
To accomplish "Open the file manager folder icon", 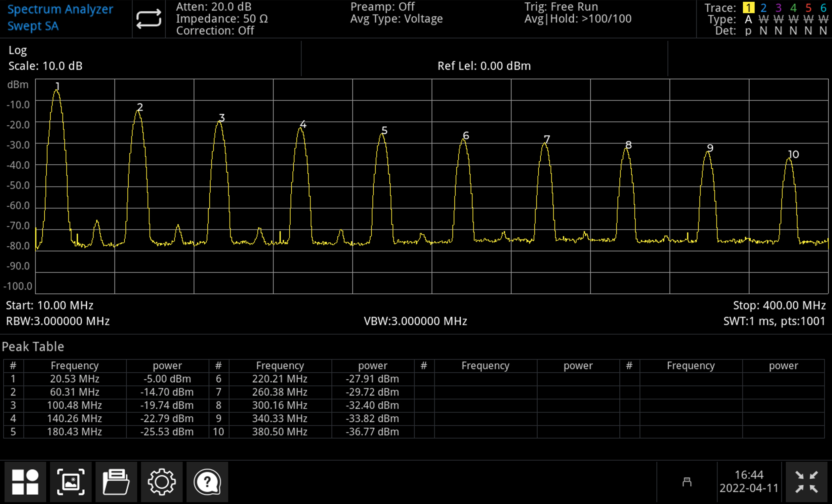I will click(x=116, y=482).
